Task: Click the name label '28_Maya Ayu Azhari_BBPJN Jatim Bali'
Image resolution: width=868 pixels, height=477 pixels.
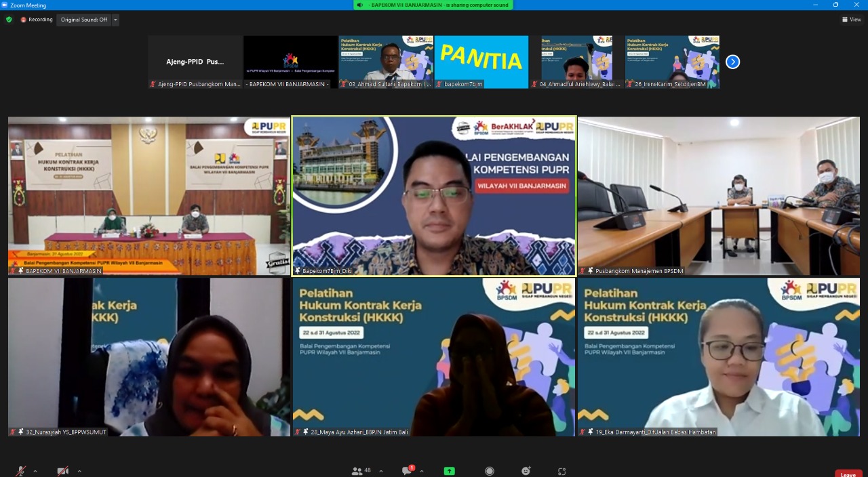Action: [x=359, y=432]
